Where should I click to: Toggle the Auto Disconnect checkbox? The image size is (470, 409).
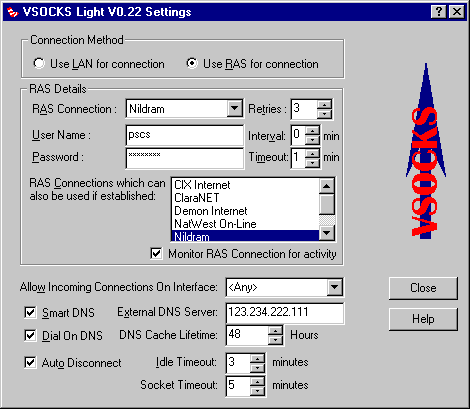point(30,362)
